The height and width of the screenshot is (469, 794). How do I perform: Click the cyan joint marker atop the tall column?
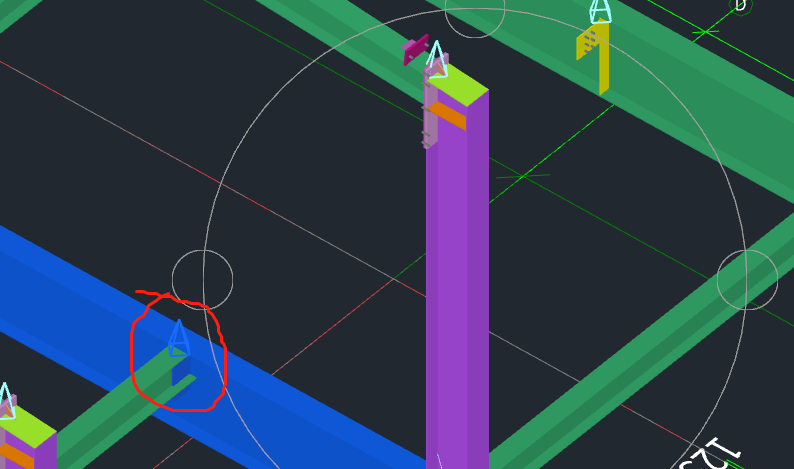click(436, 60)
